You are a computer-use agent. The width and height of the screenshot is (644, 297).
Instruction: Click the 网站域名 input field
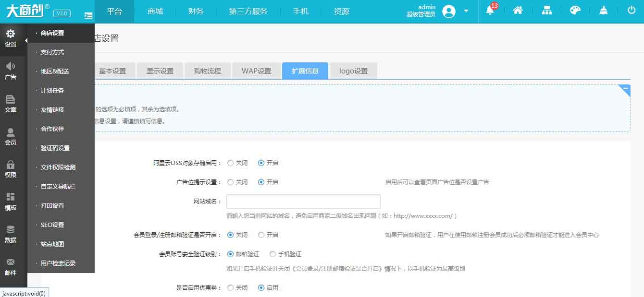(x=303, y=202)
